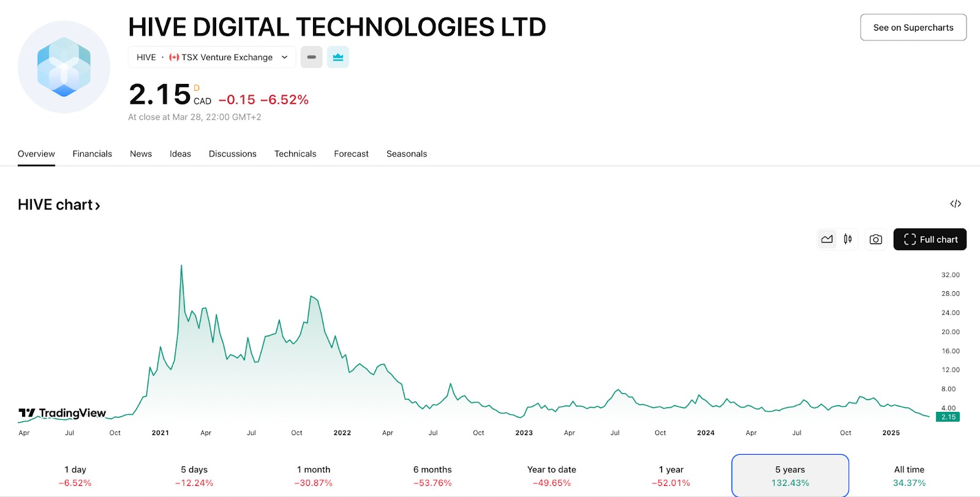Viewport: 980px width, 497px height.
Task: Open the Overview tab
Action: 36,154
